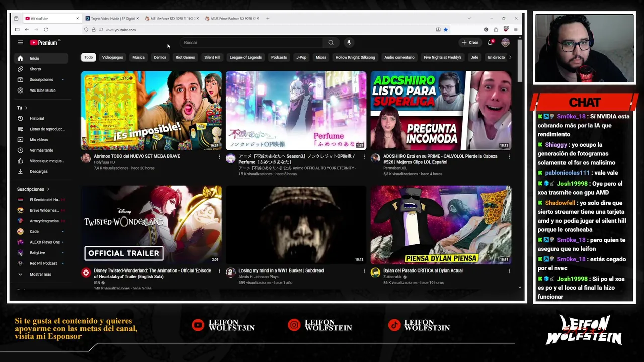
Task: Expand Mostrar más subscriptions
Action: [42, 274]
